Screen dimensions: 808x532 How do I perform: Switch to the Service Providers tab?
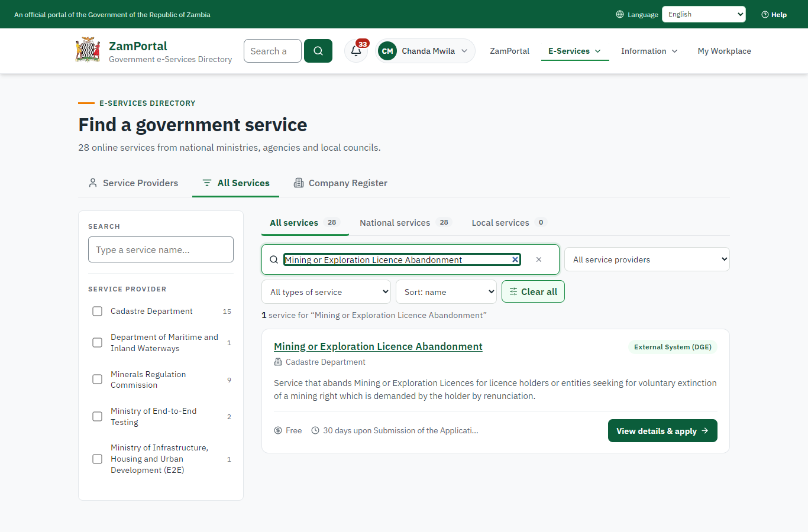point(133,183)
